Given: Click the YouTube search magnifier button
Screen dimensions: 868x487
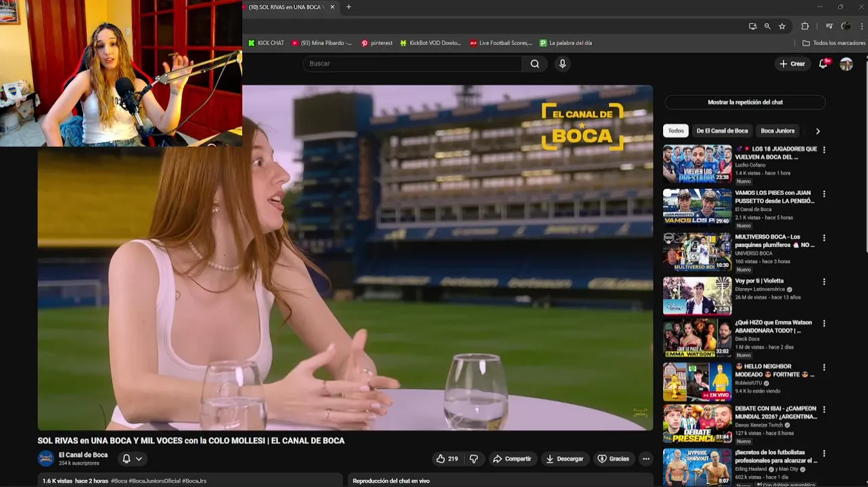Looking at the screenshot, I should 534,64.
